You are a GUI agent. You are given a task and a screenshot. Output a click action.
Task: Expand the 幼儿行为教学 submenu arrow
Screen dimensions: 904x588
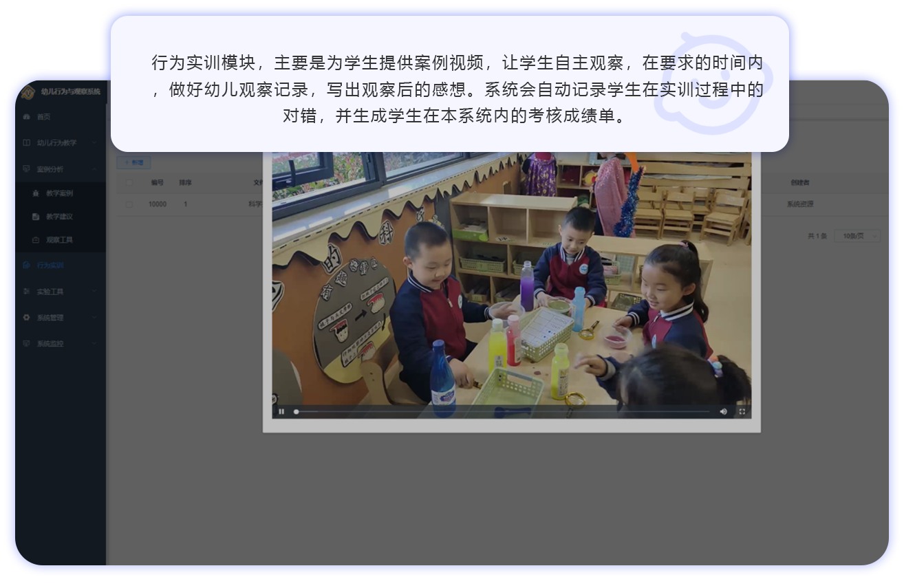pyautogui.click(x=94, y=143)
